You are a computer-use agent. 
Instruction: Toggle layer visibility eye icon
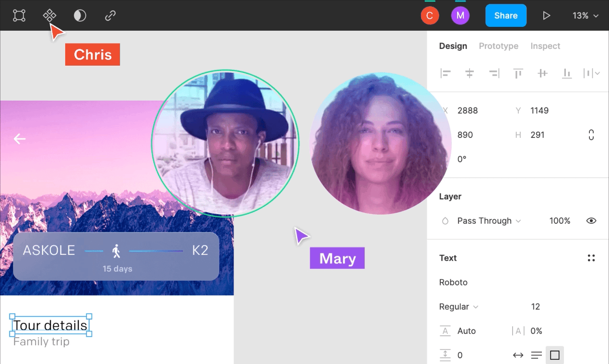coord(591,221)
